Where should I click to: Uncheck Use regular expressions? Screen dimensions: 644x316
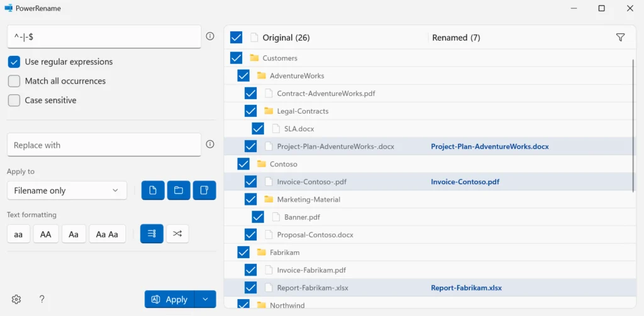(14, 62)
